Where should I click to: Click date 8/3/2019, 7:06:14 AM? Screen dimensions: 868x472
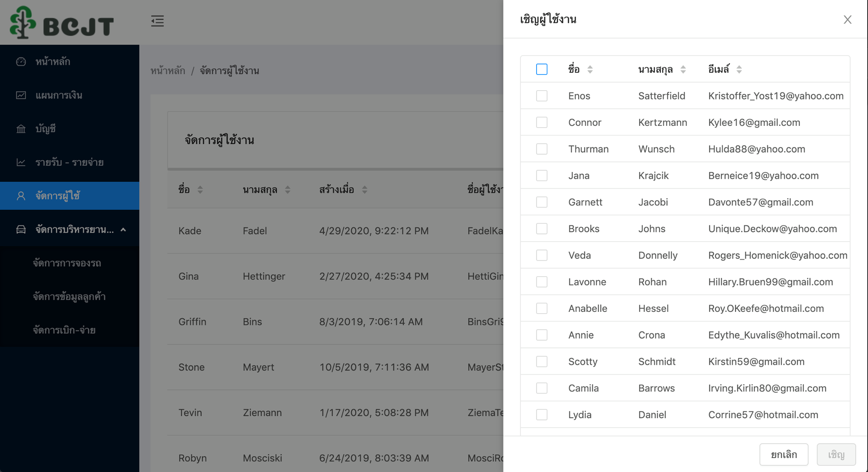371,322
